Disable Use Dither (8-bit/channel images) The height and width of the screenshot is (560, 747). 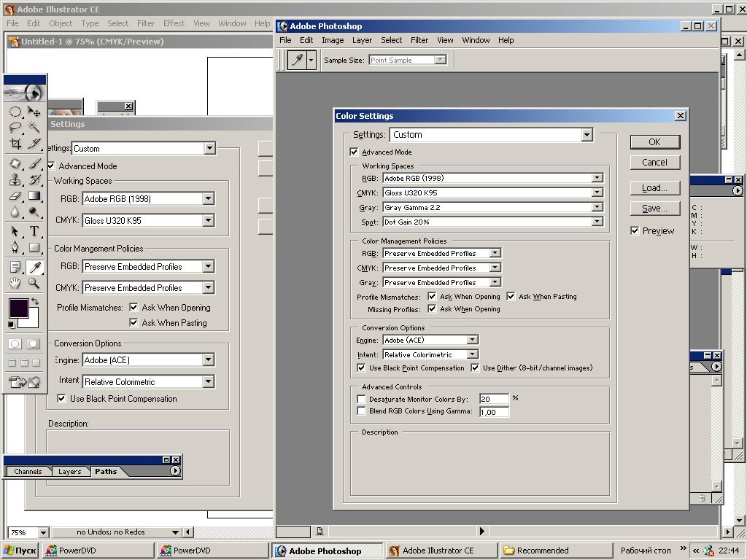(x=475, y=367)
